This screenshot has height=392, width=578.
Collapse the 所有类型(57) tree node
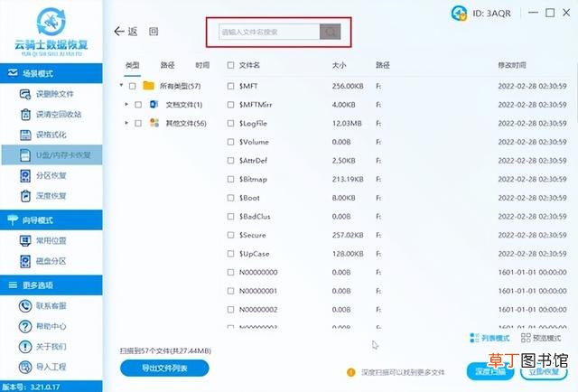coord(121,85)
